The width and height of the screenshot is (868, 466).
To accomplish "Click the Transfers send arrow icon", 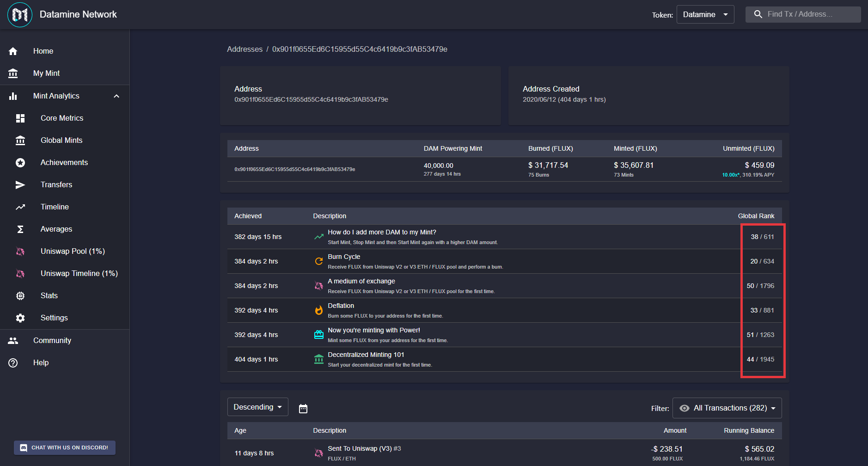I will (20, 185).
